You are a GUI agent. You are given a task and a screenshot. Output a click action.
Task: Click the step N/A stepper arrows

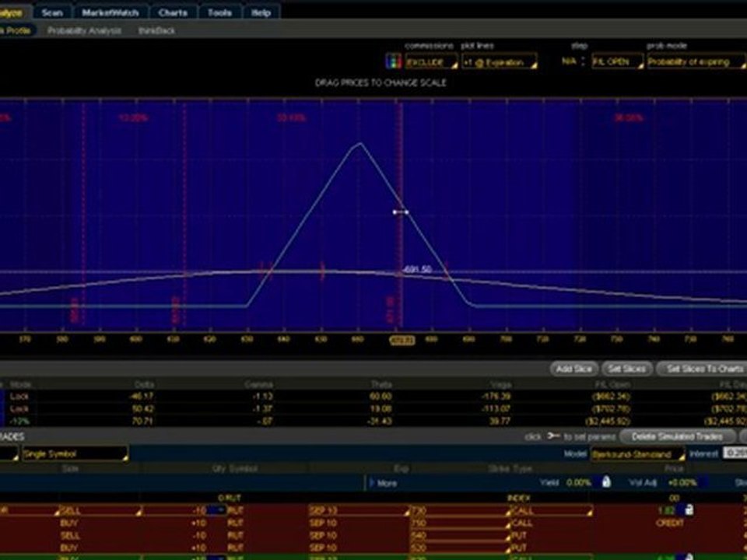point(583,61)
